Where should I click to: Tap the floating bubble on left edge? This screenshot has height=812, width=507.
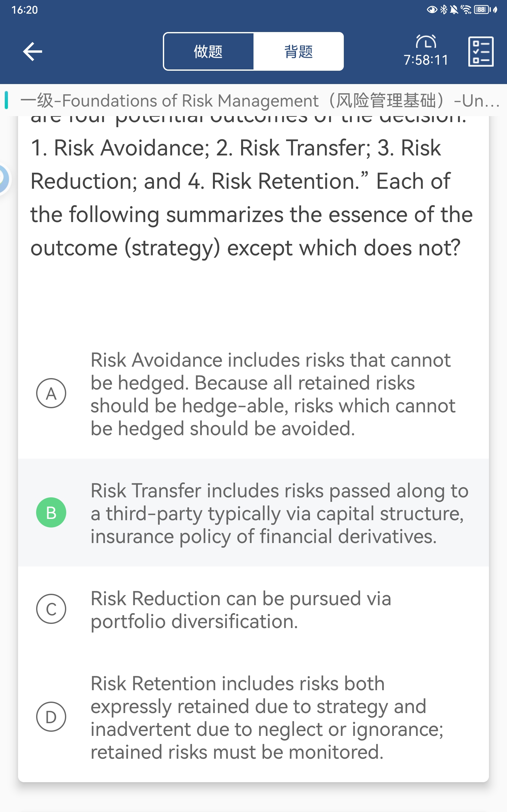pos(3,179)
